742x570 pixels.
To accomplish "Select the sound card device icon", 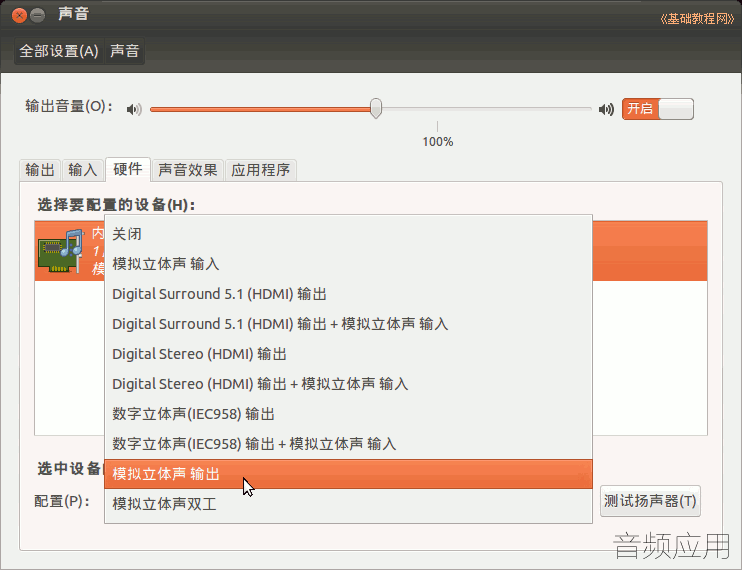I will (x=61, y=250).
